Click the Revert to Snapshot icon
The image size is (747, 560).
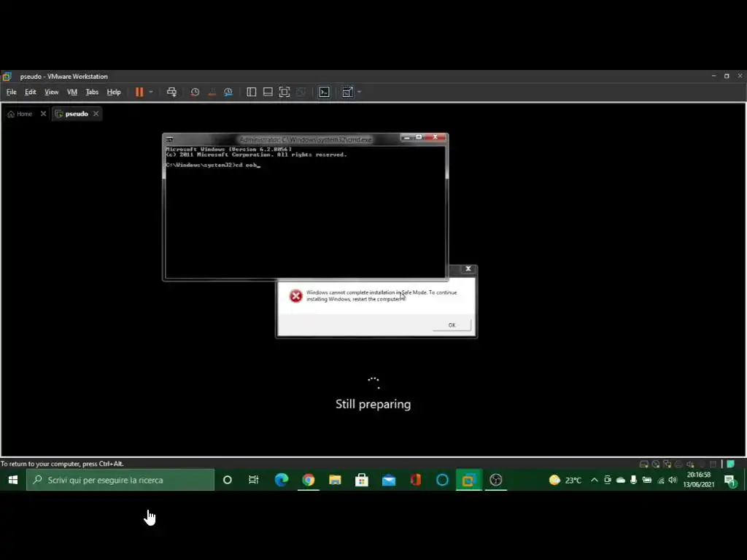(x=212, y=92)
